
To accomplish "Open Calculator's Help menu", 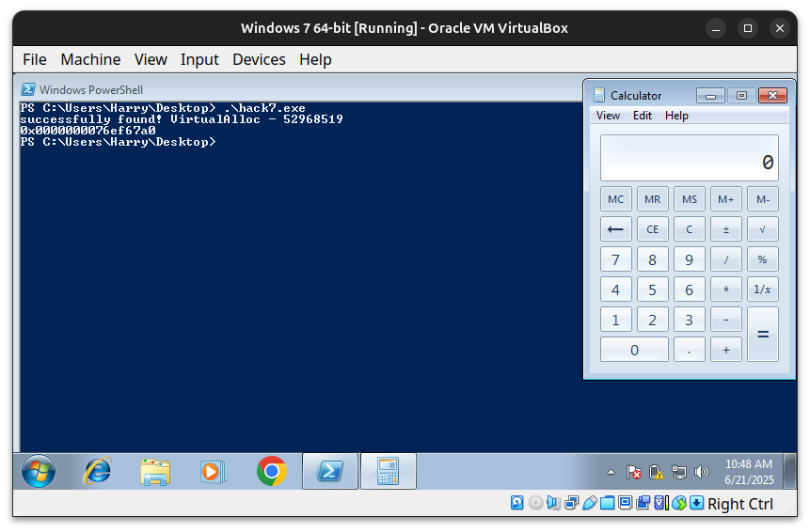I will tap(676, 116).
